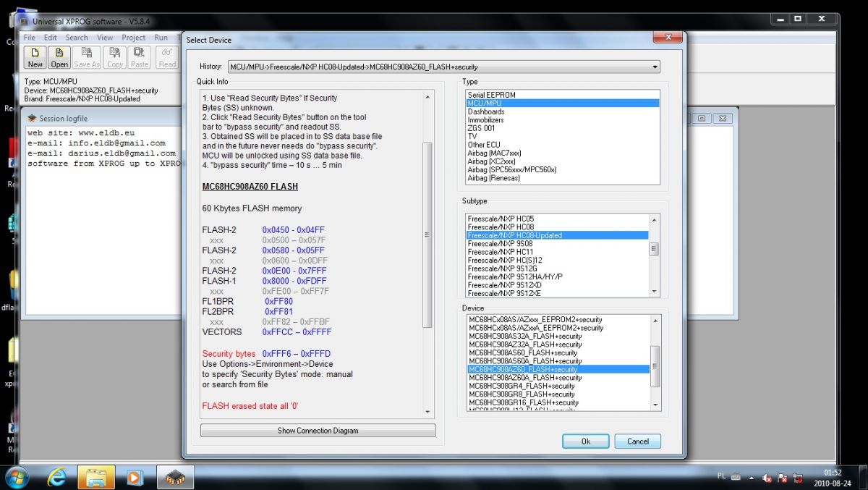Select MC68HC908AS60_FLASH+security device
This screenshot has width=868, height=490.
557,352
